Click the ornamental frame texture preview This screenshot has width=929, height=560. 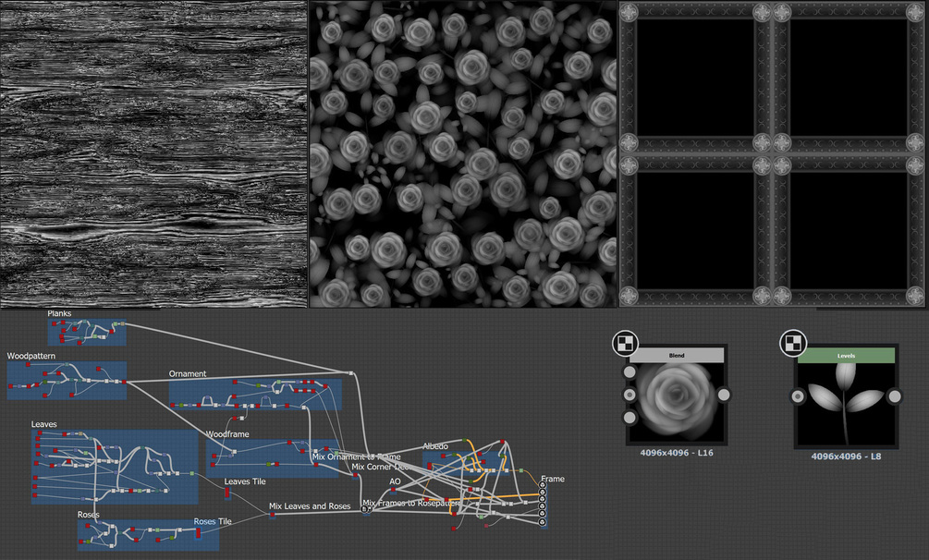click(x=773, y=153)
